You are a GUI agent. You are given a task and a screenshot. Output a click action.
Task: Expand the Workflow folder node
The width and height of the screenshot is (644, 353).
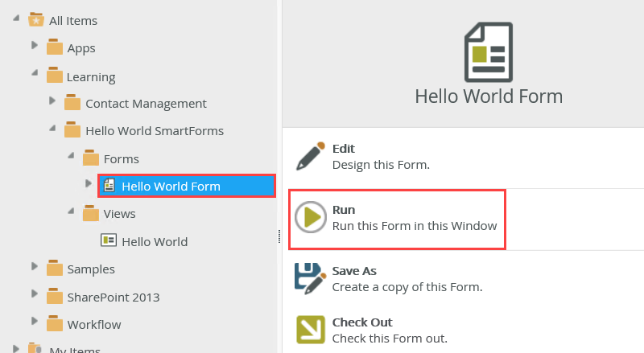point(35,321)
